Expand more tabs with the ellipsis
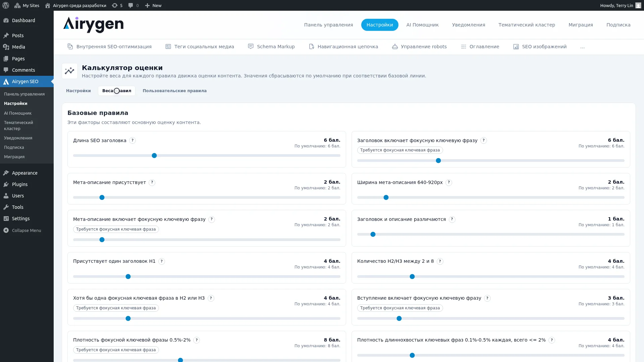The height and width of the screenshot is (362, 644). click(x=582, y=47)
